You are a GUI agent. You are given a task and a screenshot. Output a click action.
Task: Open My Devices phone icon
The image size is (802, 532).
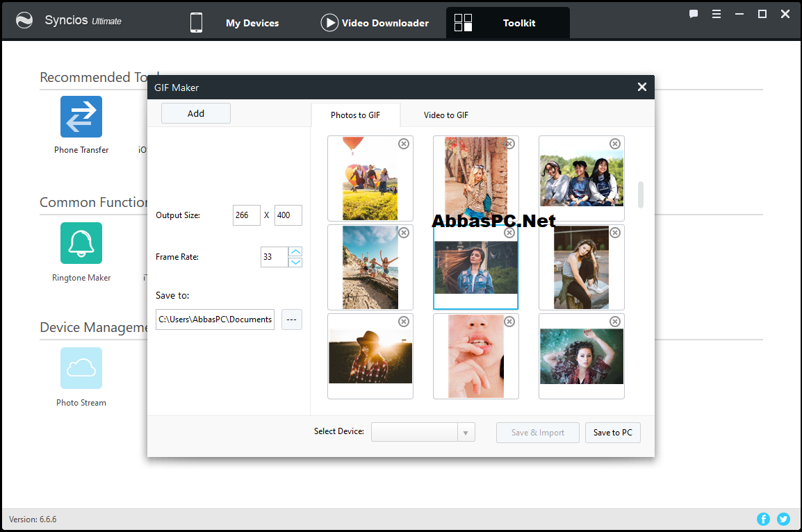tap(196, 22)
